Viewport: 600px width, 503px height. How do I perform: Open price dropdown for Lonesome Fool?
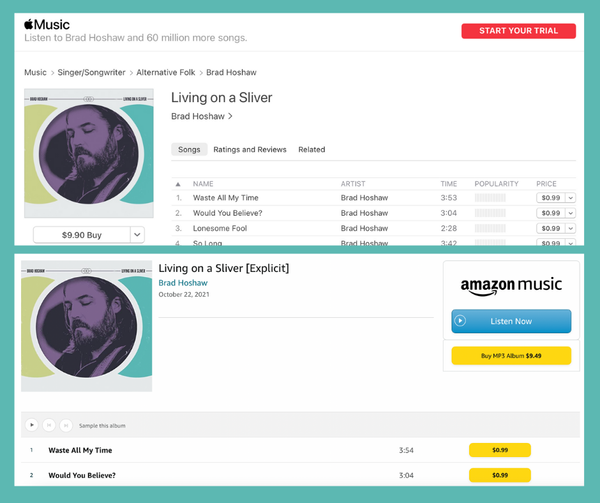click(571, 228)
